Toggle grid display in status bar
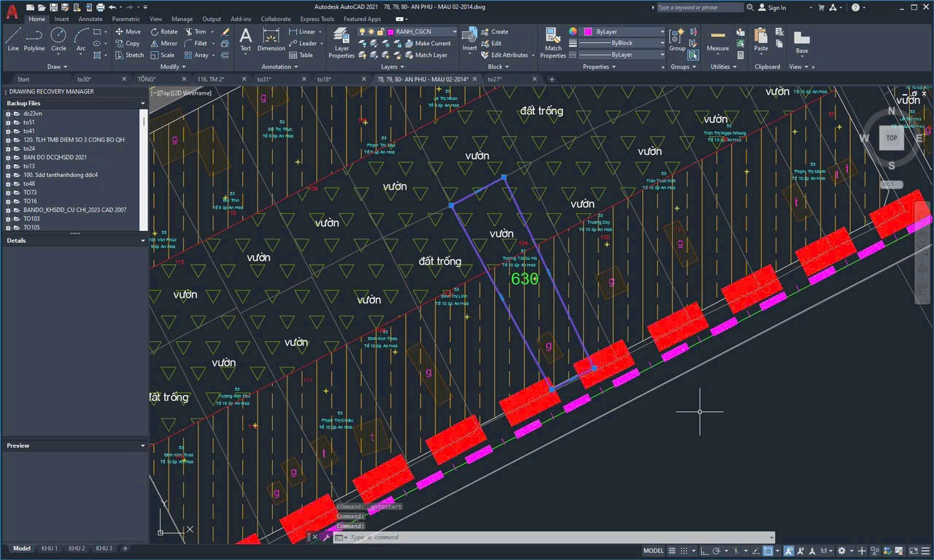 tap(673, 551)
